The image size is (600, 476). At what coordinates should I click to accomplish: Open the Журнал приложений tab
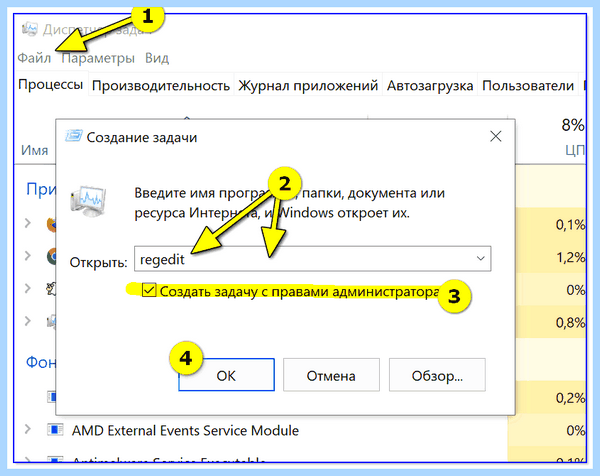(308, 85)
